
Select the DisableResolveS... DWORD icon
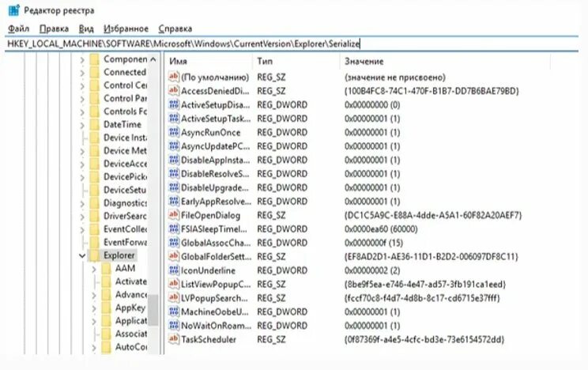pyautogui.click(x=174, y=174)
